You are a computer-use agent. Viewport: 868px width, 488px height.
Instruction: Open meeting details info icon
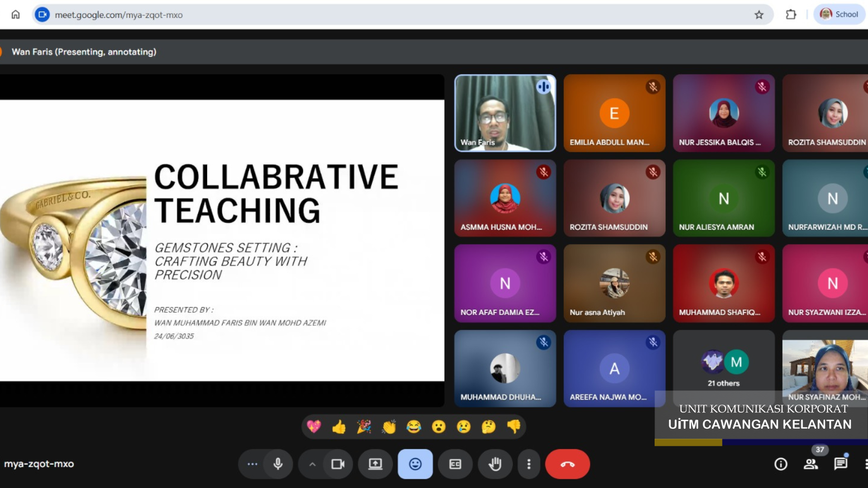[781, 464]
